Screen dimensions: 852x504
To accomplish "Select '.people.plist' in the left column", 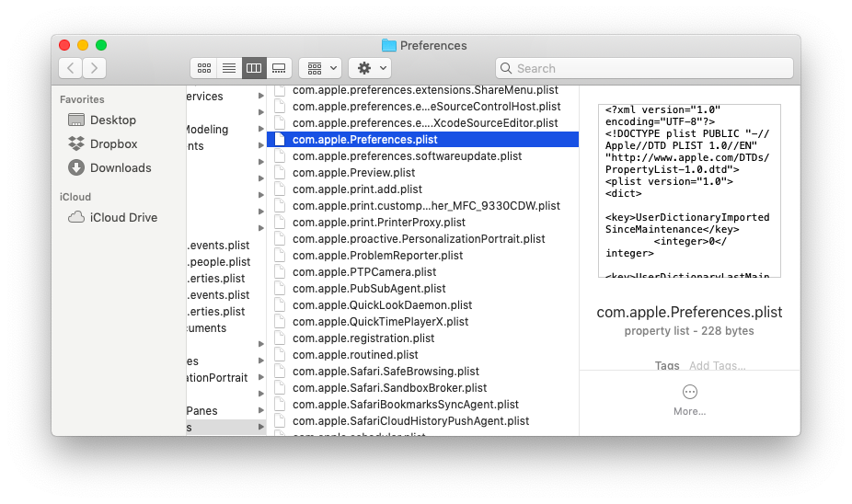I will pos(219,262).
